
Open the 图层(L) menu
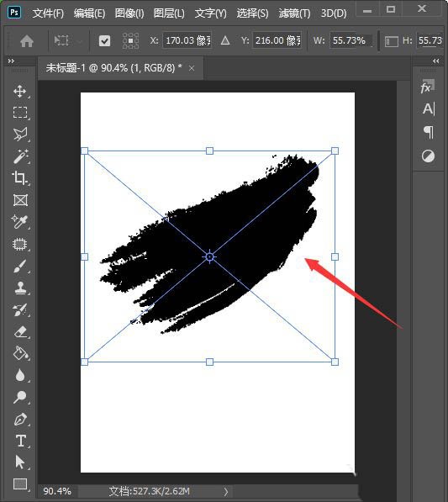169,13
